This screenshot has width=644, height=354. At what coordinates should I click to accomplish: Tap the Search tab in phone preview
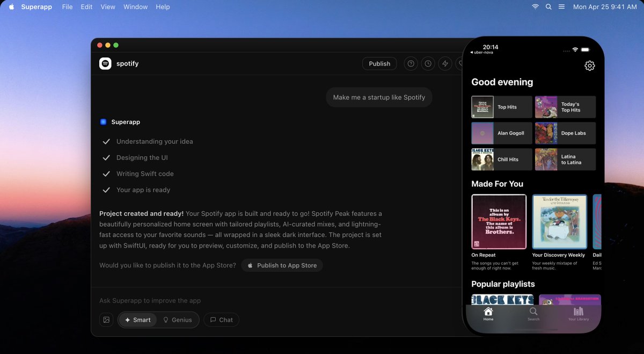(x=533, y=314)
